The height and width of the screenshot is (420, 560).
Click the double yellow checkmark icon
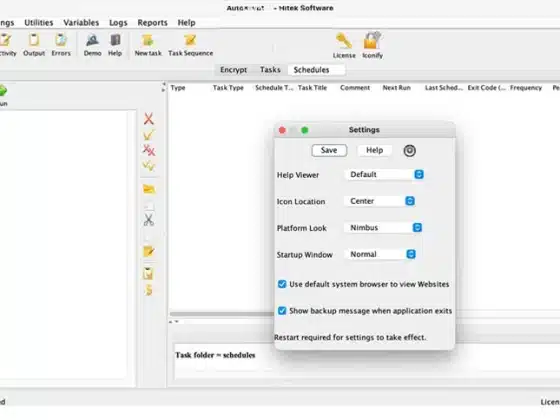[149, 166]
